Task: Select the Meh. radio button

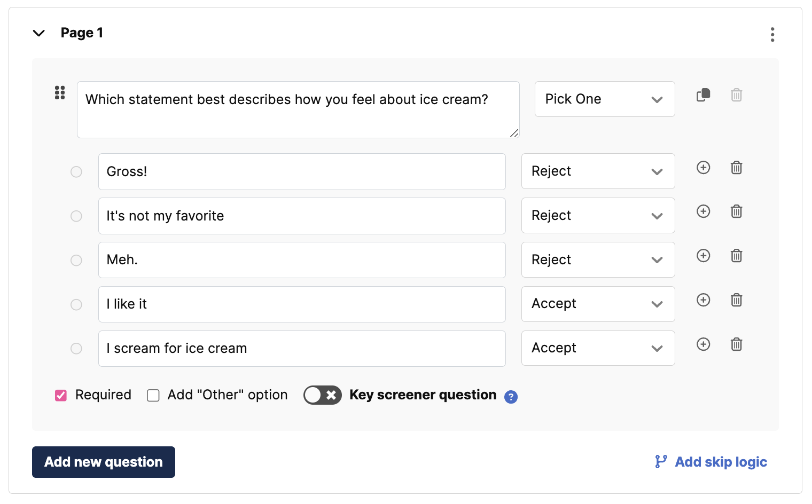Action: pyautogui.click(x=76, y=260)
